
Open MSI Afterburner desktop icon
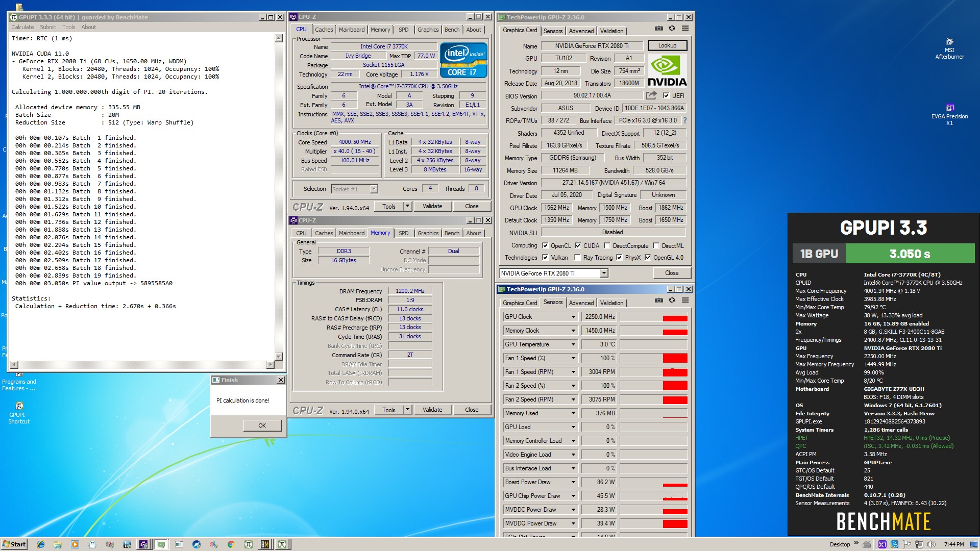point(949,49)
